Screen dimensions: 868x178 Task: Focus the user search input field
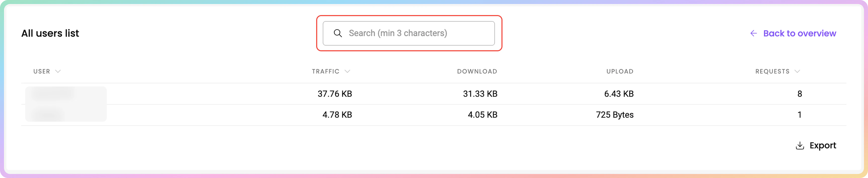pyautogui.click(x=408, y=33)
